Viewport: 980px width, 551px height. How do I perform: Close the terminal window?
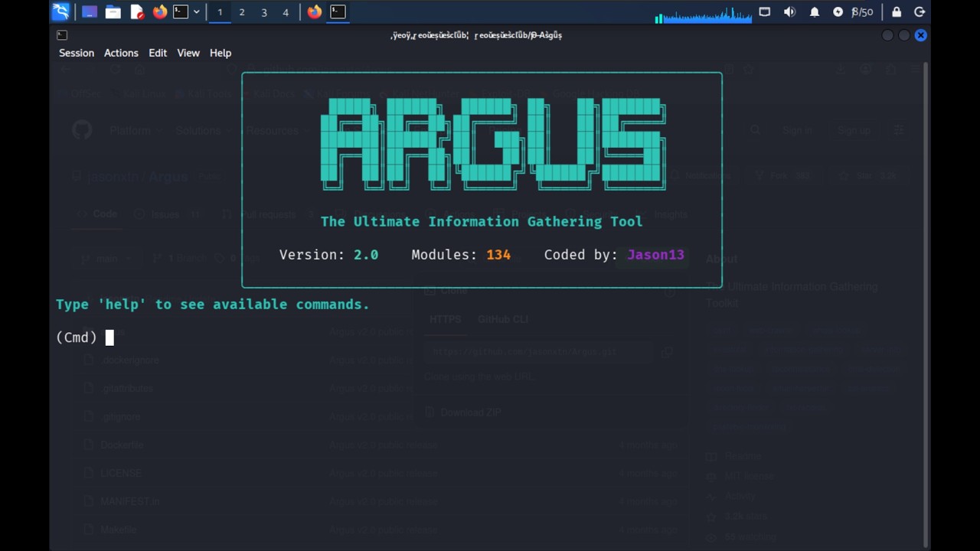point(921,35)
